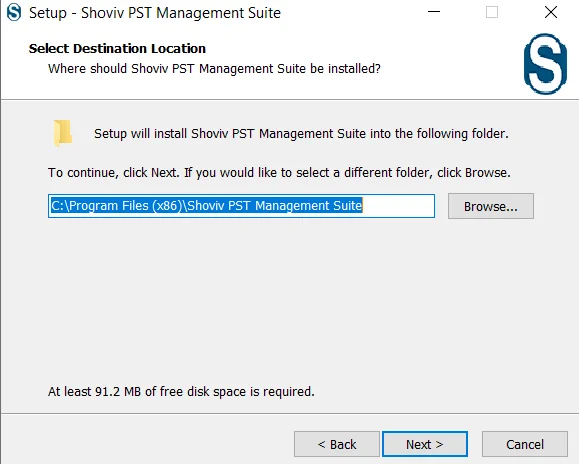Click the 'Setup will install Shoviv PST' sentence

pos(301,133)
